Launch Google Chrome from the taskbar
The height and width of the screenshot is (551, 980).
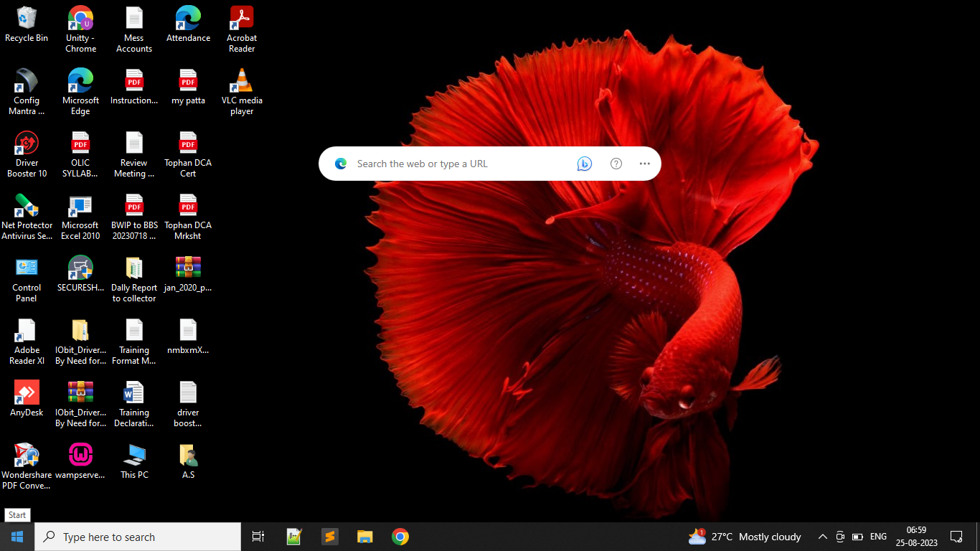400,537
